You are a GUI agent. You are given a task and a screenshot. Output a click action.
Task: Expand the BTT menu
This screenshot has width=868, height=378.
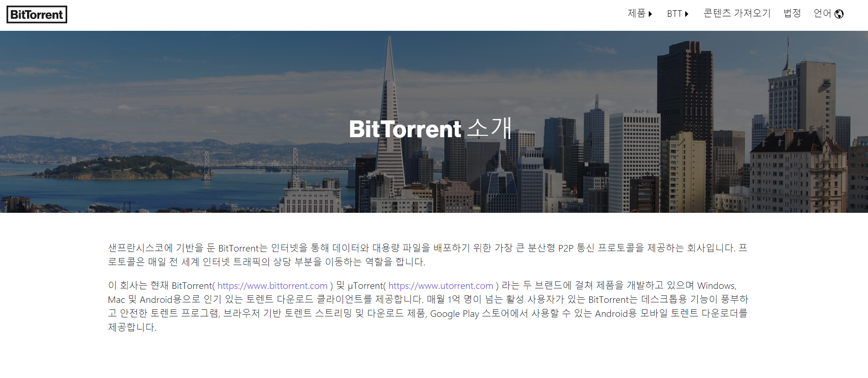(x=678, y=14)
